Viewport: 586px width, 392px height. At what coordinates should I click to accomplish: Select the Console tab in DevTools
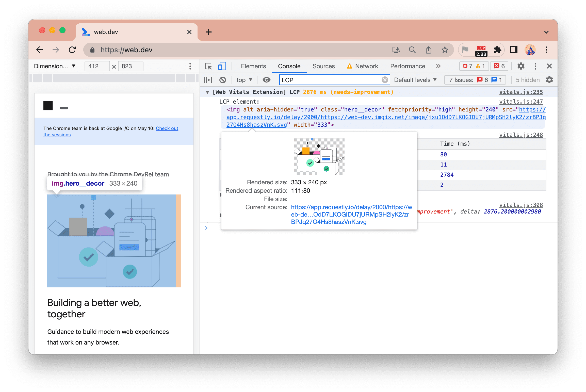click(x=289, y=66)
